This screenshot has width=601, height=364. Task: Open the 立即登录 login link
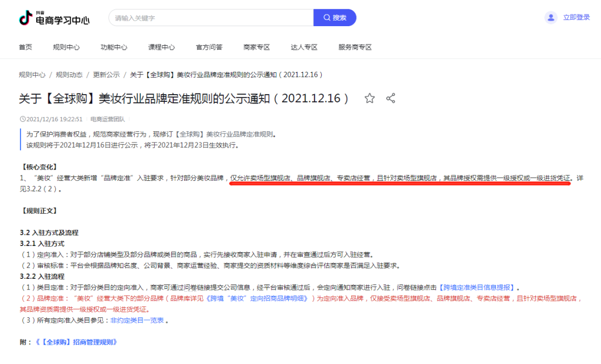576,17
